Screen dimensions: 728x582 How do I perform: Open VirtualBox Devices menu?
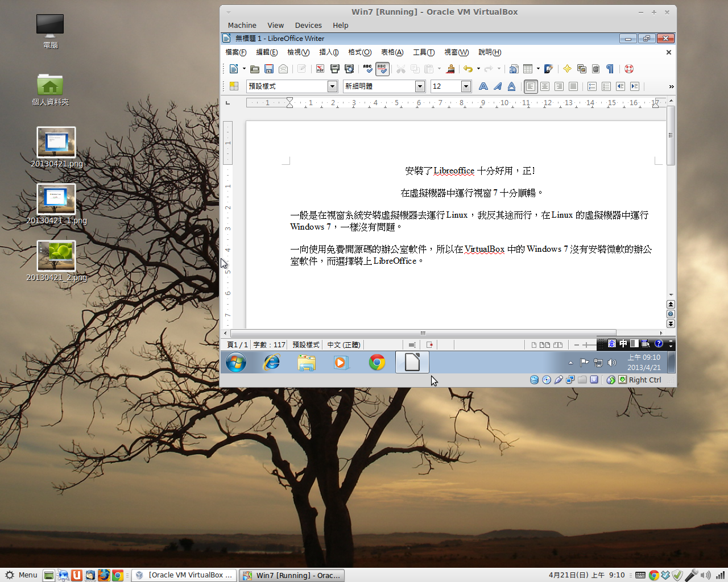click(x=308, y=25)
